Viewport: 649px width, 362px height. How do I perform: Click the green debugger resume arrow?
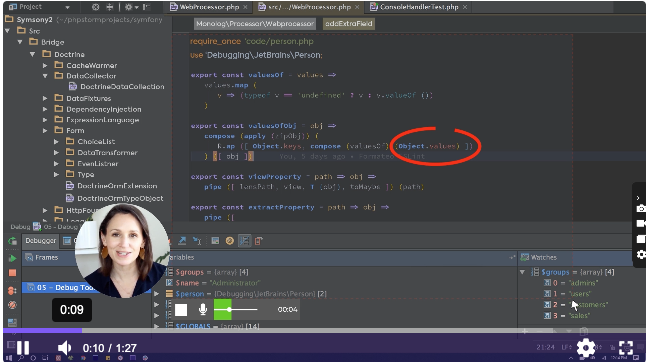(12, 258)
